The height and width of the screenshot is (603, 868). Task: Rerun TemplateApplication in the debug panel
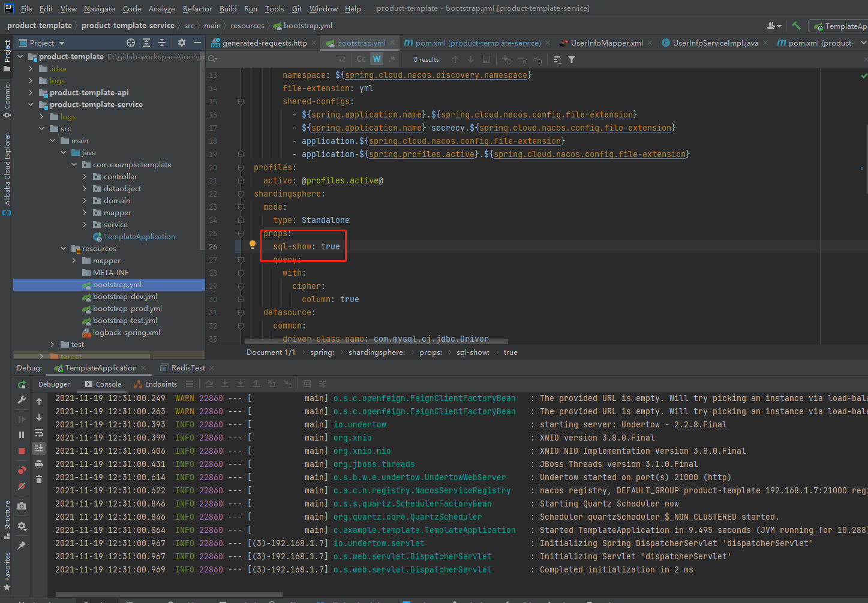click(22, 385)
